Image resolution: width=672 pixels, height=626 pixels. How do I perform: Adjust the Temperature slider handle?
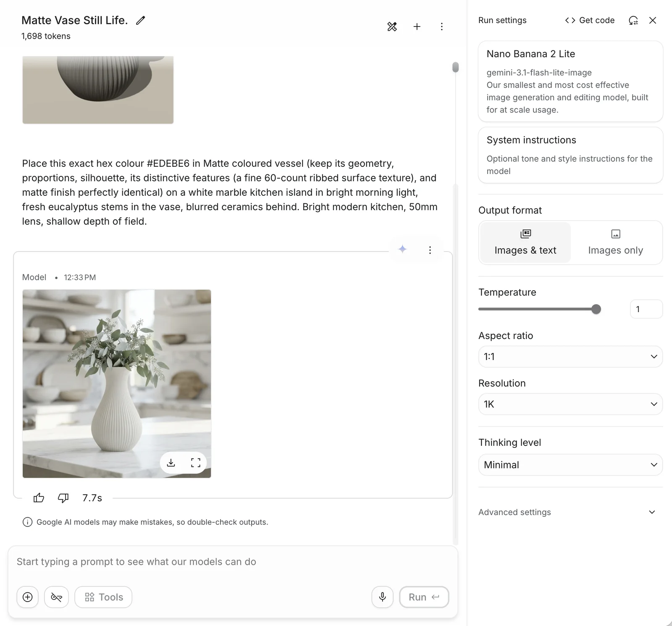596,309
